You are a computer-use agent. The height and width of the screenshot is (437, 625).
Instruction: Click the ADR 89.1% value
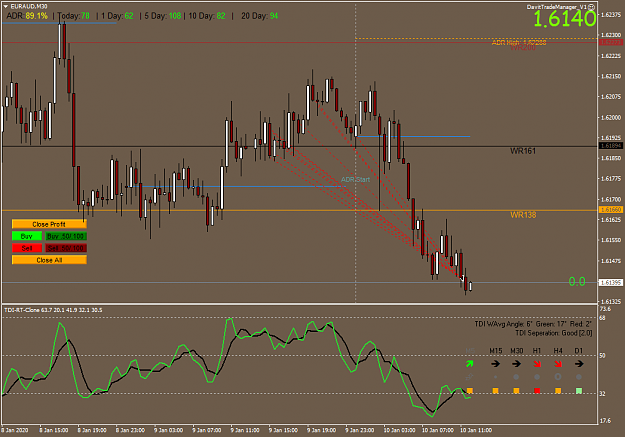point(36,16)
